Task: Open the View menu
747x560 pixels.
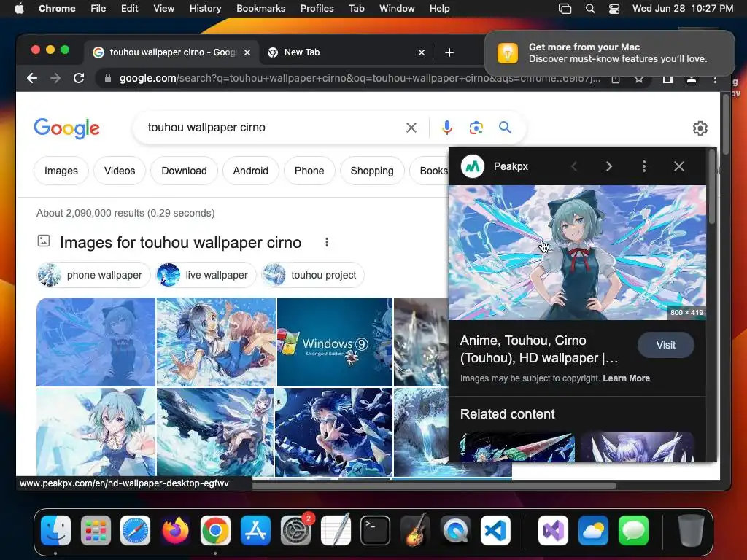Action: 163,9
